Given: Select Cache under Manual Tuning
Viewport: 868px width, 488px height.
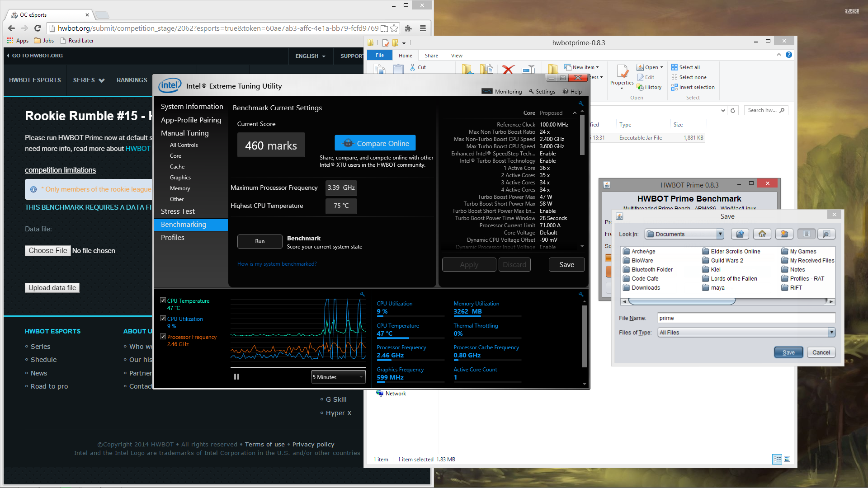Looking at the screenshot, I should point(177,167).
